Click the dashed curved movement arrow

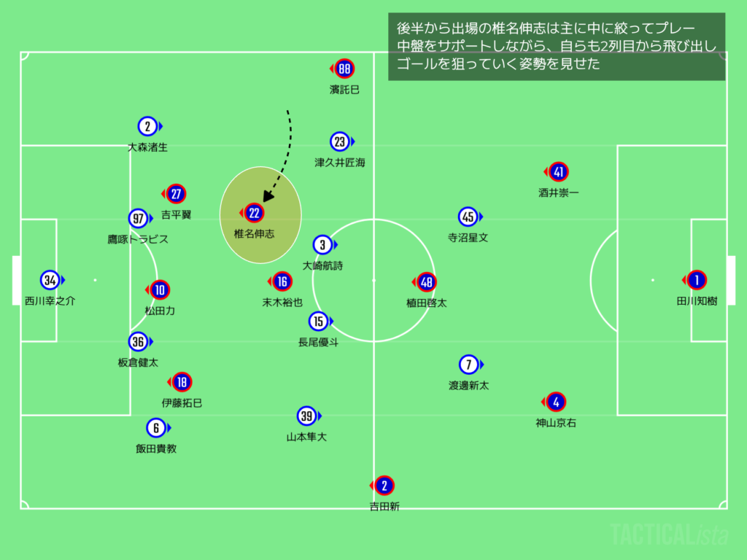tap(283, 153)
